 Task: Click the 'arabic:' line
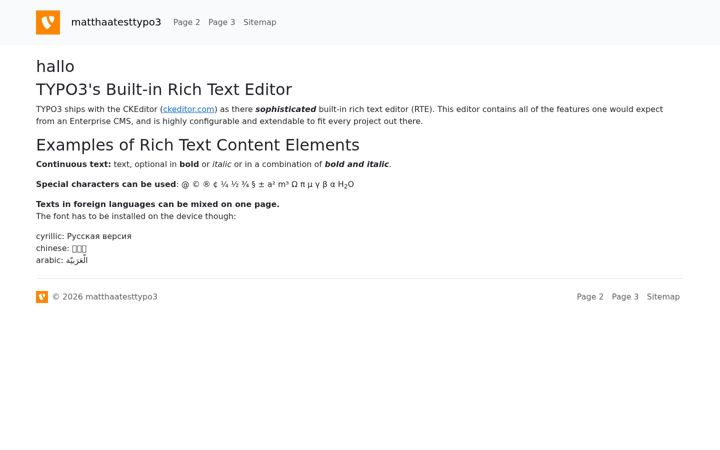pos(62,260)
